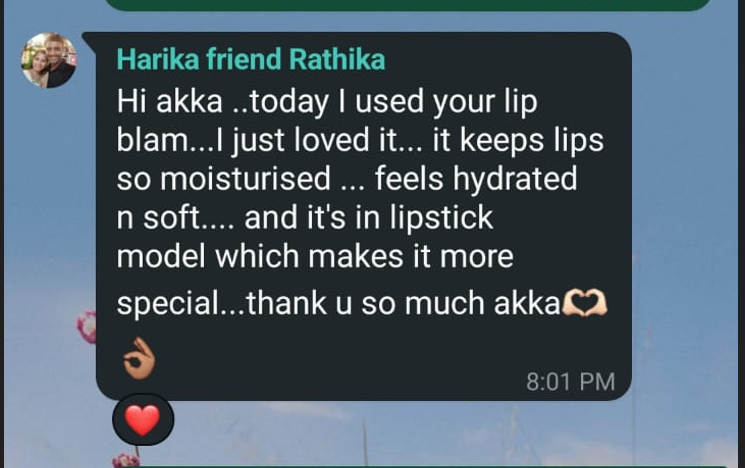Tap the sender name Harika friend Rathika
This screenshot has width=745, height=468.
[x=251, y=60]
